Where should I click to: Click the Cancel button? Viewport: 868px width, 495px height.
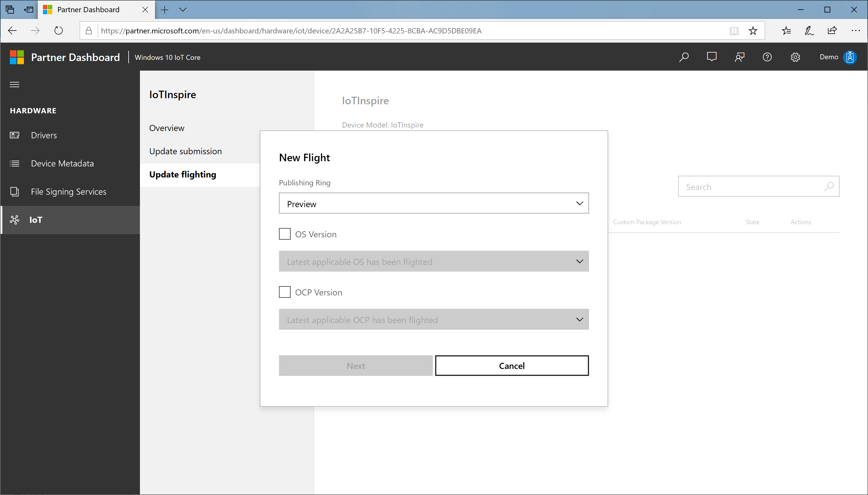(x=512, y=365)
